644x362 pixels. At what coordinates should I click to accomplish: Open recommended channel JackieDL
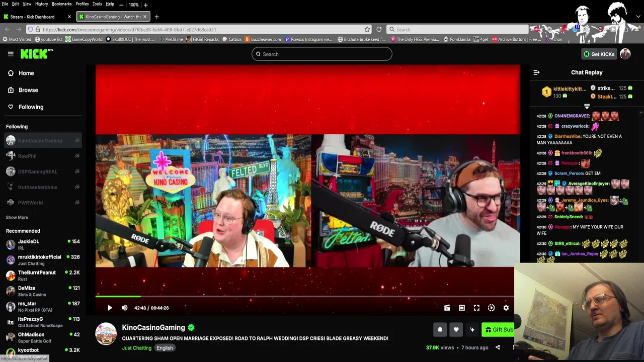pos(42,244)
